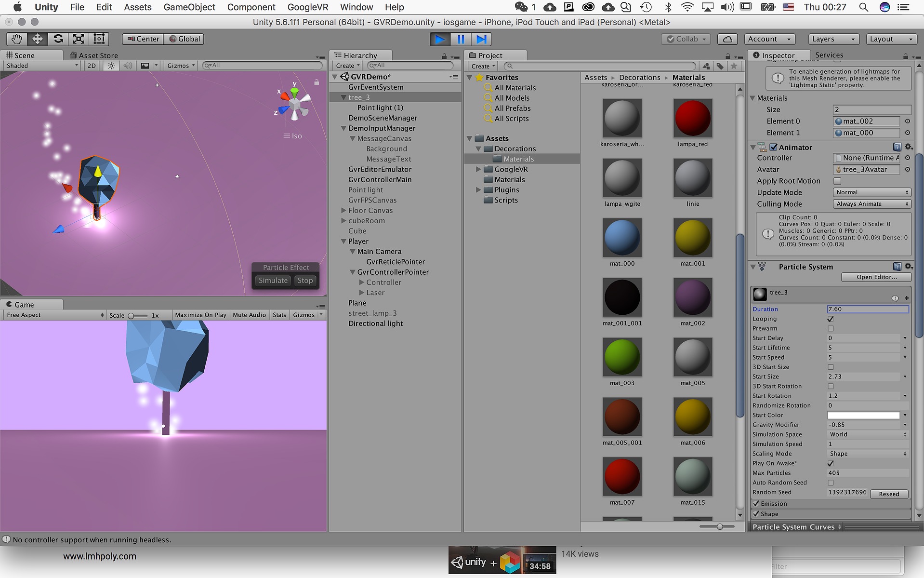Screen dimensions: 924x578
Task: Select the Move tool in the toolbar
Action: 38,39
